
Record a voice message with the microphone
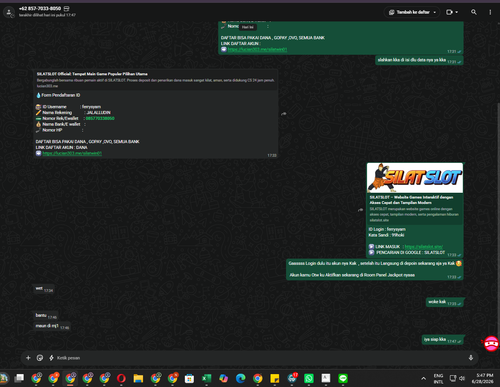click(471, 358)
